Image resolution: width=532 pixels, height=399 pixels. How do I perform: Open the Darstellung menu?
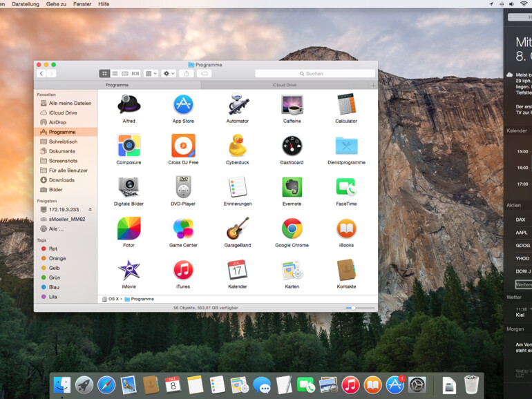(x=26, y=4)
